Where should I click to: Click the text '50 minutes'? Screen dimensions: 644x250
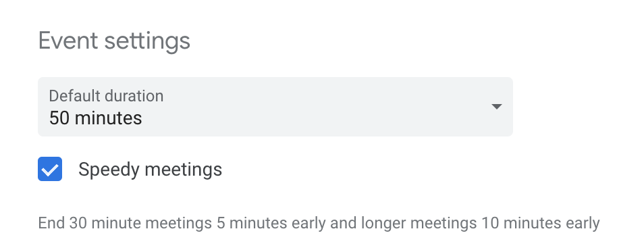[95, 118]
